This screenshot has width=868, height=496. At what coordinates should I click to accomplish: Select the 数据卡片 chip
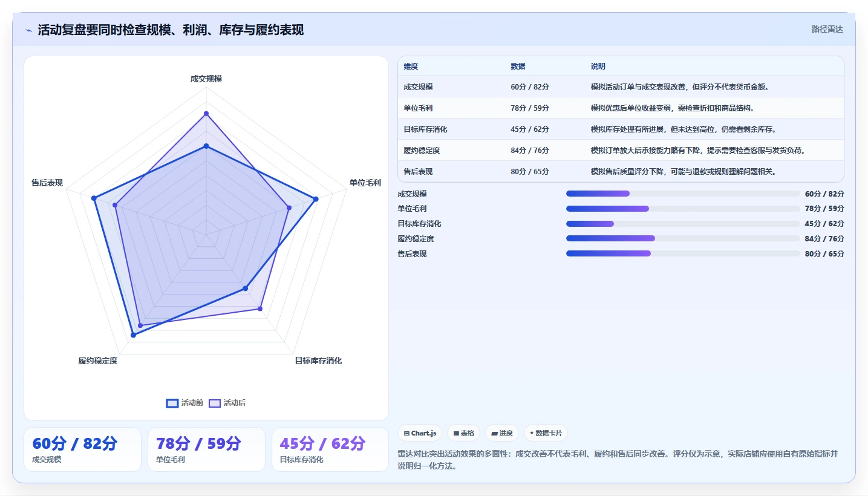pos(546,433)
